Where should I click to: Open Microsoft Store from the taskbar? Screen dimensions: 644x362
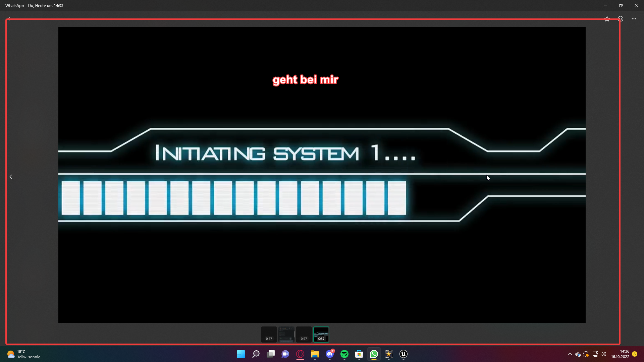coord(359,354)
